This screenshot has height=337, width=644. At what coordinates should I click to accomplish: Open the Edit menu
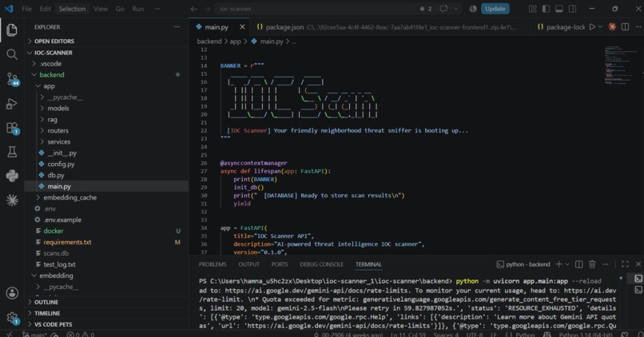pos(46,9)
